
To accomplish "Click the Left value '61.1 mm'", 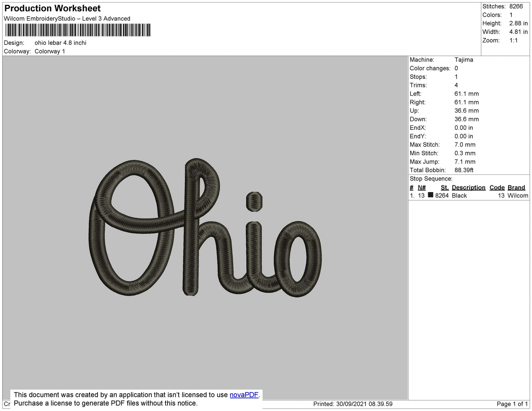I will 466,93.
